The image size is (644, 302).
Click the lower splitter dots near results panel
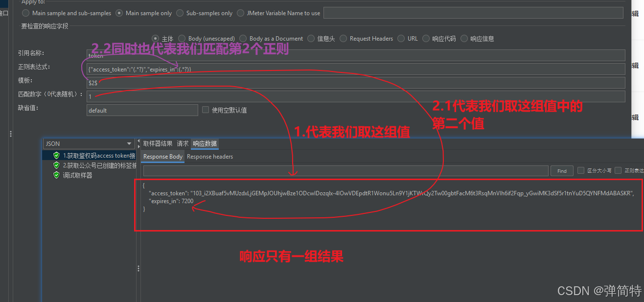[138, 268]
